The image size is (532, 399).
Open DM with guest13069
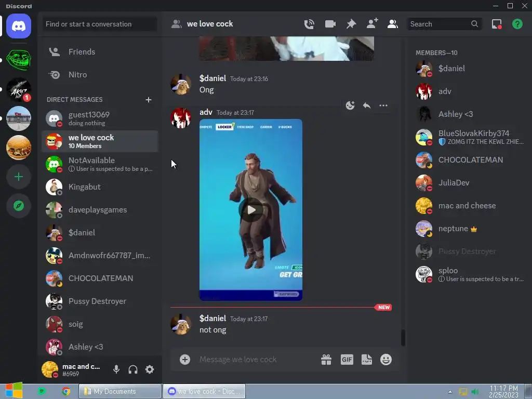tap(100, 118)
